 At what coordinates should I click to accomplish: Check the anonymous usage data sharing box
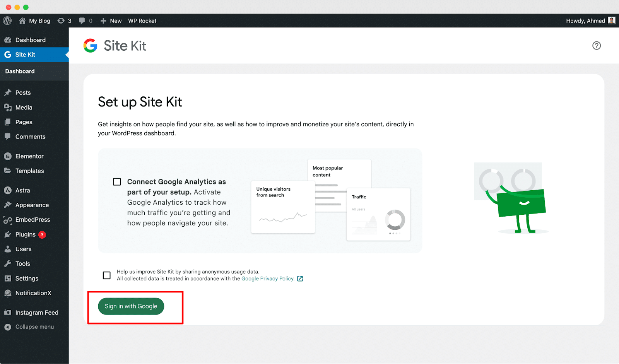point(106,275)
